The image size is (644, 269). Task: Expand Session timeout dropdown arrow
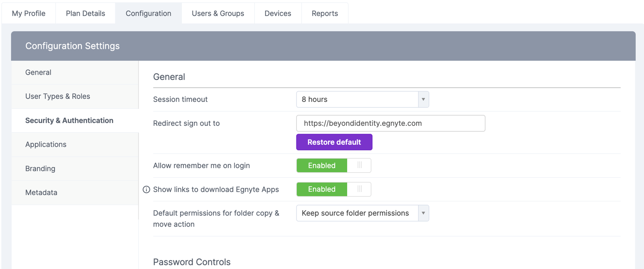point(423,99)
